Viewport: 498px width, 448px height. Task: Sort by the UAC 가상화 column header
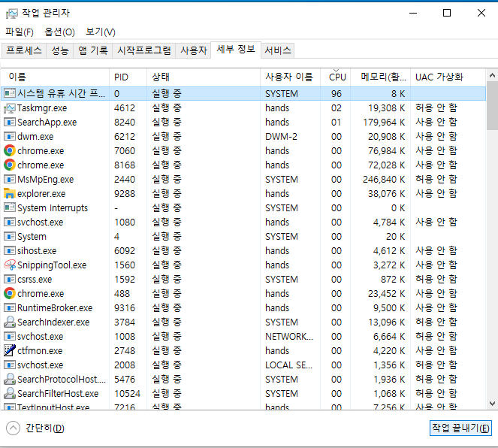point(448,77)
